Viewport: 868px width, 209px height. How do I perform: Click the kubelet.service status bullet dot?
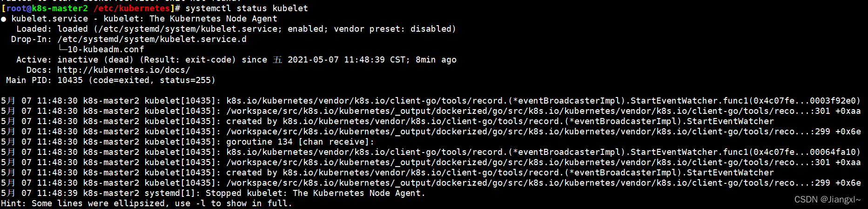pyautogui.click(x=4, y=19)
